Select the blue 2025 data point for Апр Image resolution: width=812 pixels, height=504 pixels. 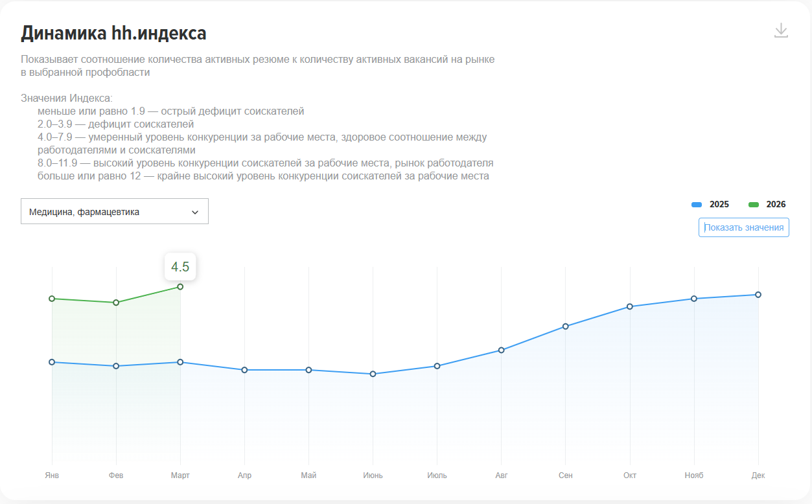click(x=244, y=370)
